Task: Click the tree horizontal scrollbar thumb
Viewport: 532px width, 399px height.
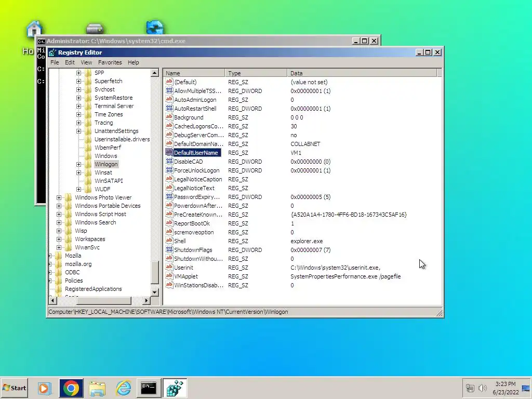Action: pos(103,300)
